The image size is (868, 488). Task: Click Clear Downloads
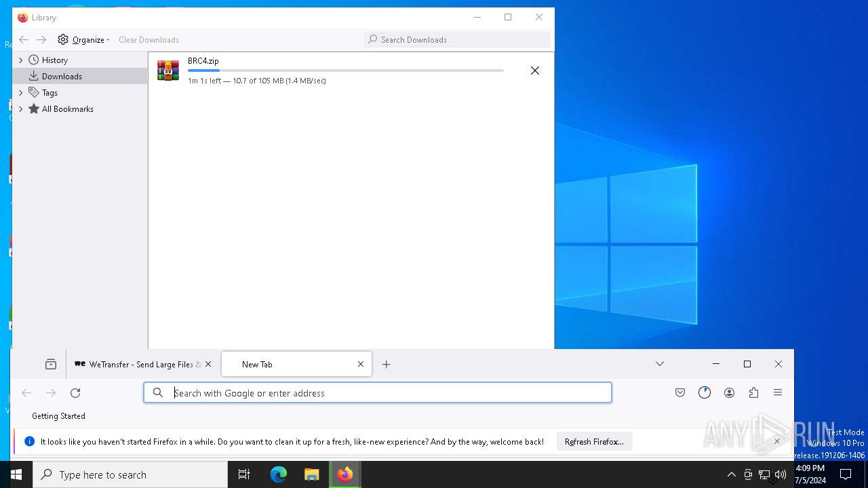[149, 39]
